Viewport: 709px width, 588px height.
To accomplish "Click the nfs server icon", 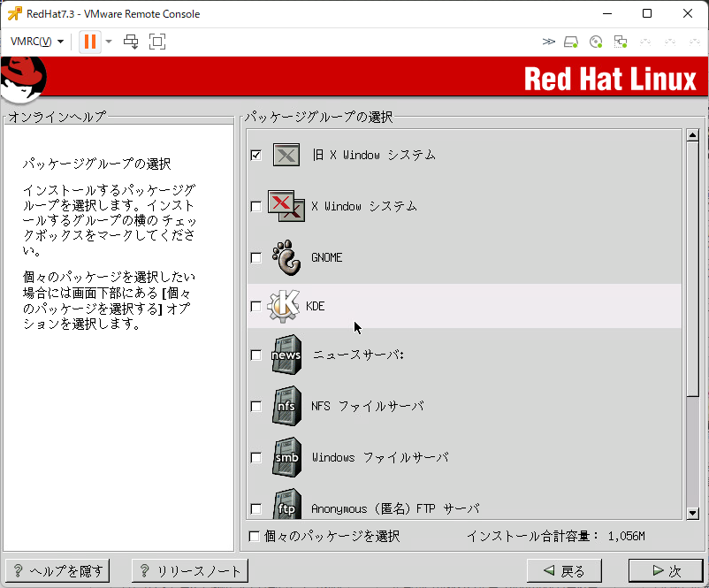I will [x=286, y=406].
